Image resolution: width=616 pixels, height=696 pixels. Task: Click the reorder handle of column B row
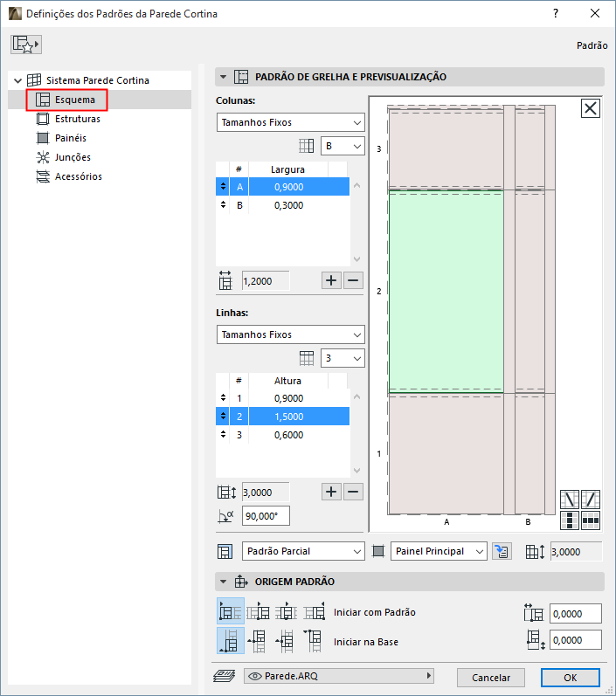pos(223,205)
